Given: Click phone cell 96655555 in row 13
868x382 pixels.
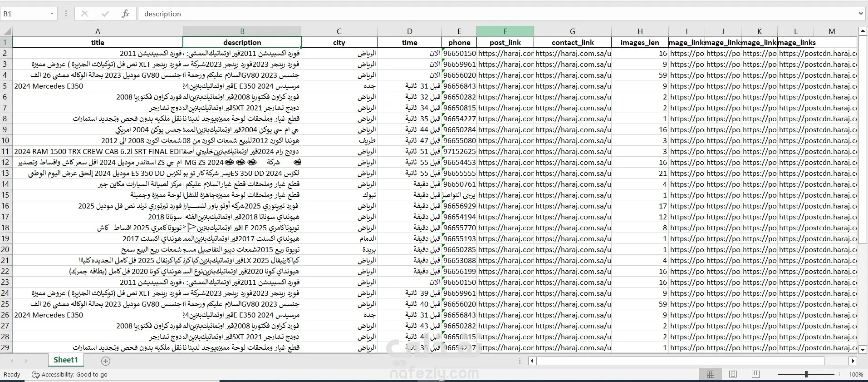Looking at the screenshot, I should pyautogui.click(x=459, y=173).
